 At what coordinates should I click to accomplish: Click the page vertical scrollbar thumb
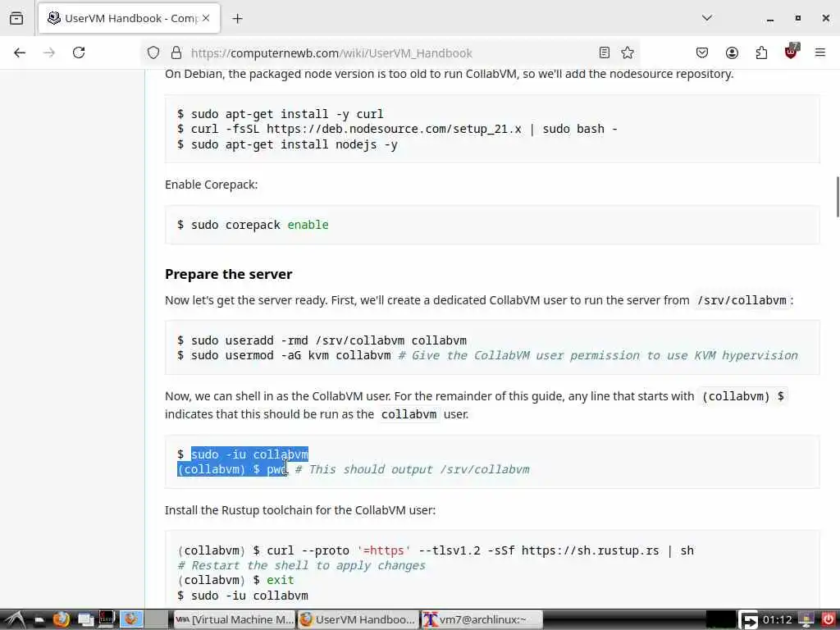click(838, 197)
